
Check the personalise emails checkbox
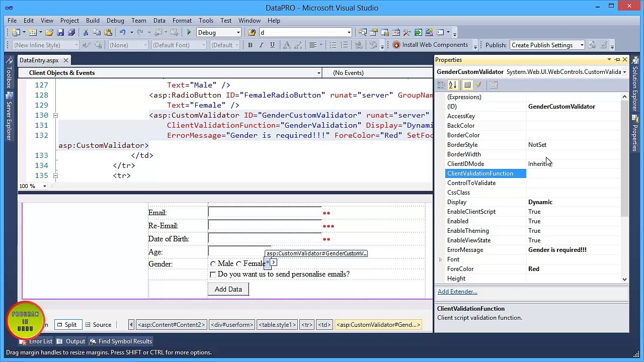(x=213, y=275)
